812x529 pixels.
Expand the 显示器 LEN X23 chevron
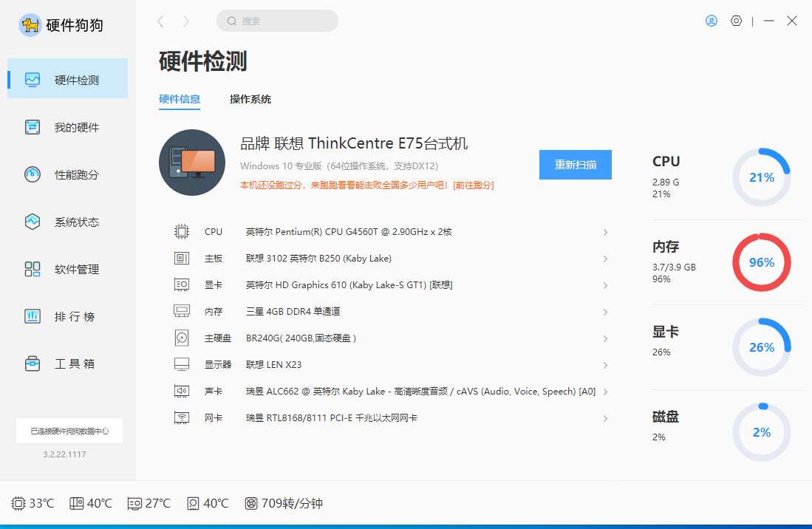click(605, 366)
